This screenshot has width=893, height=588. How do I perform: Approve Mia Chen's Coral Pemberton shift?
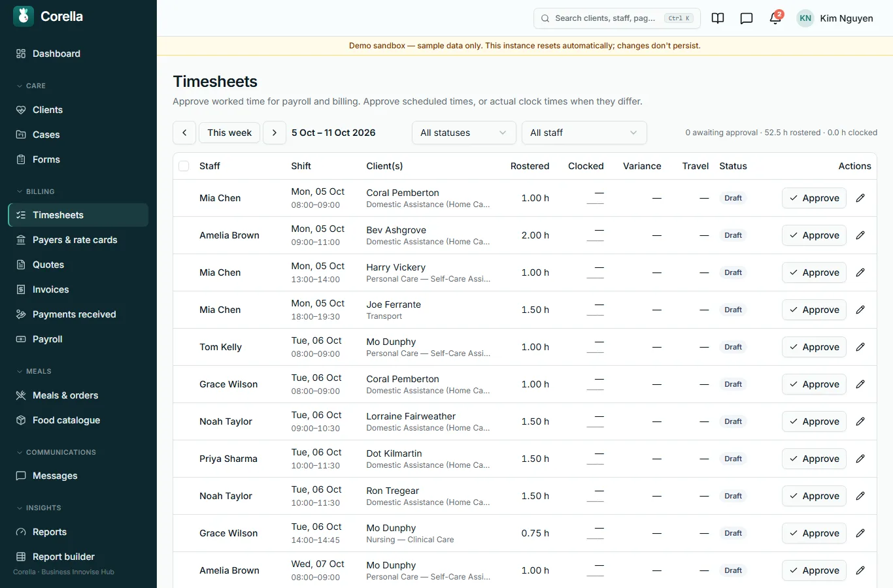tap(814, 198)
